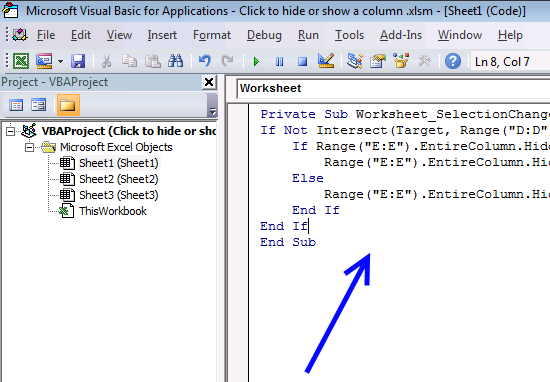Screen dimensions: 550x382
Task: Open the Window menu
Action: pos(460,35)
